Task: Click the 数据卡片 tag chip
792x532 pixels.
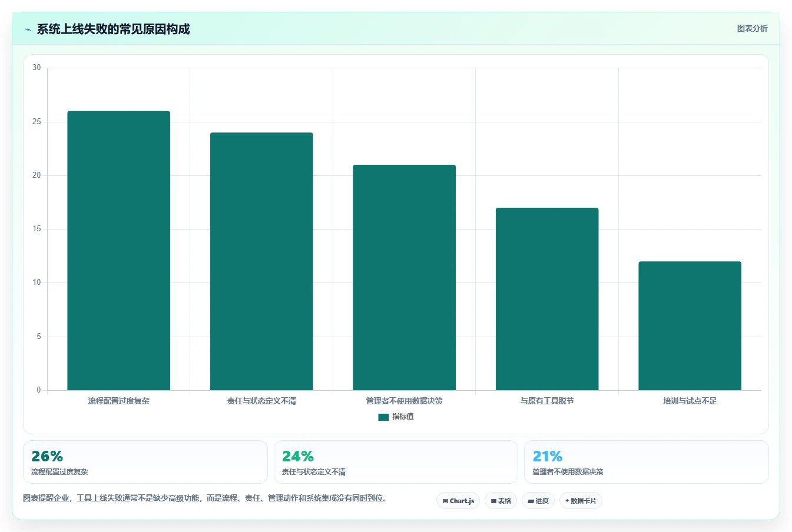Action: pos(581,501)
